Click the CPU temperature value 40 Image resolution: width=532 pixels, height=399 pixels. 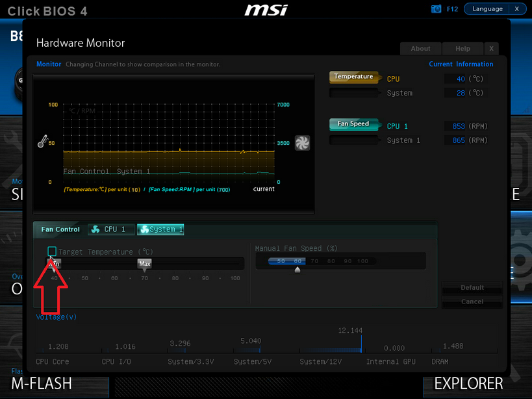click(x=461, y=79)
